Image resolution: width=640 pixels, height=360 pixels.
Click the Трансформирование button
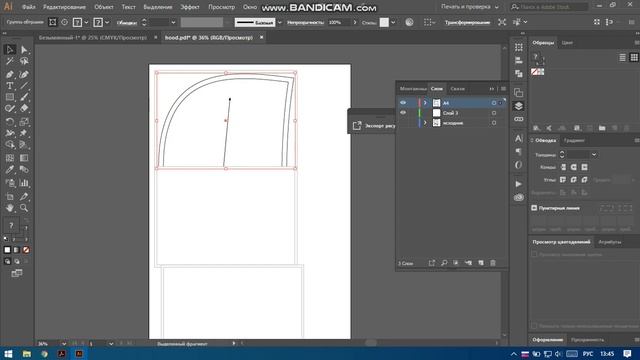tap(467, 22)
